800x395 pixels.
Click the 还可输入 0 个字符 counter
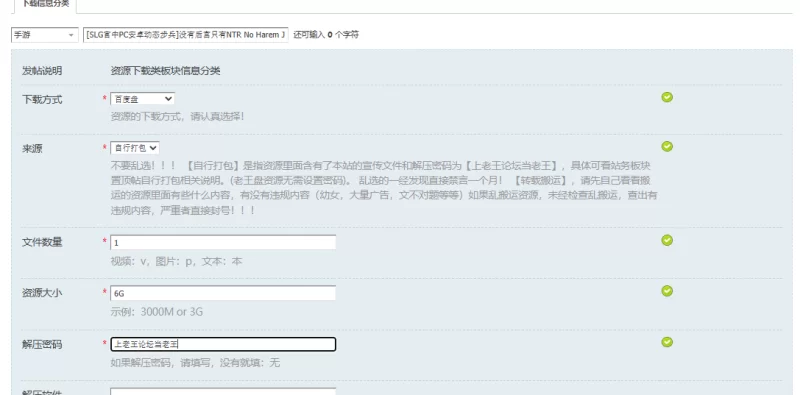click(x=326, y=35)
